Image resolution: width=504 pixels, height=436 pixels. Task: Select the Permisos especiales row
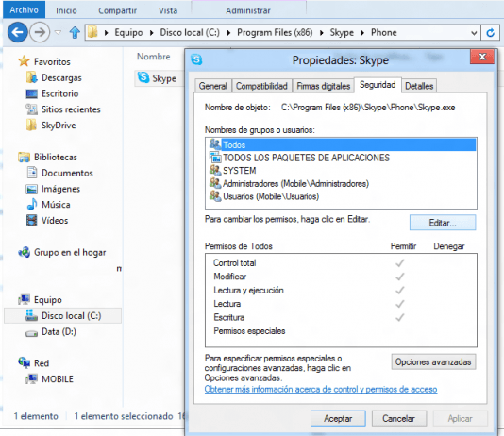point(341,331)
